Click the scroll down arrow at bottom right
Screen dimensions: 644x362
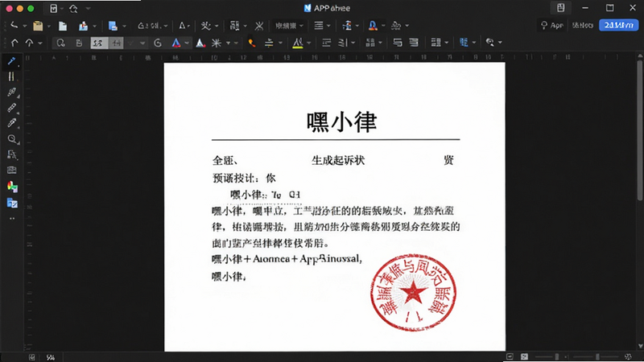tap(640, 347)
